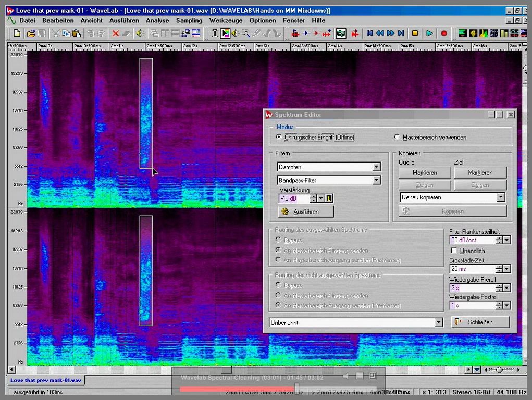
Task: Create a new file with toolbar icon
Action: (17, 33)
